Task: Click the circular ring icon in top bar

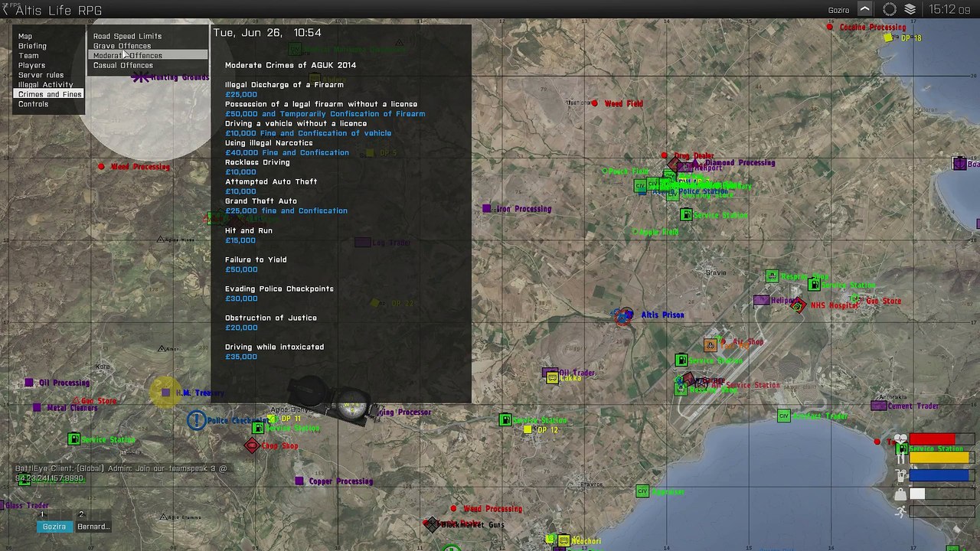Action: [890, 9]
